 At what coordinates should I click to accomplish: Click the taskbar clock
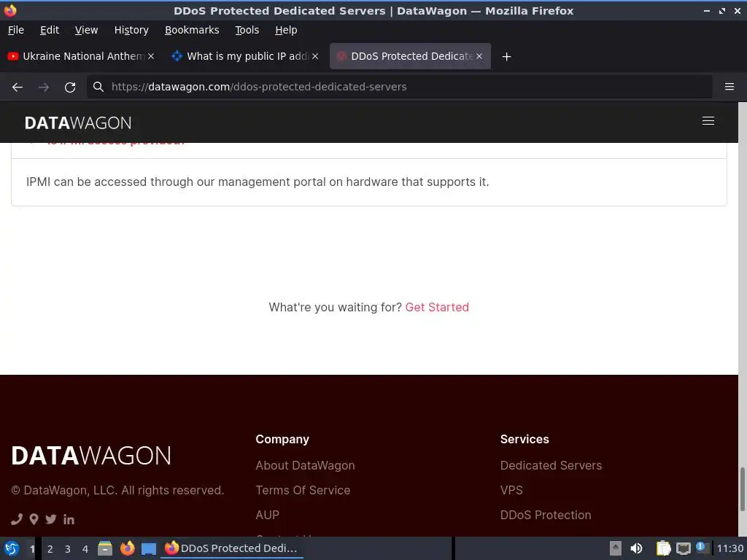click(x=730, y=548)
